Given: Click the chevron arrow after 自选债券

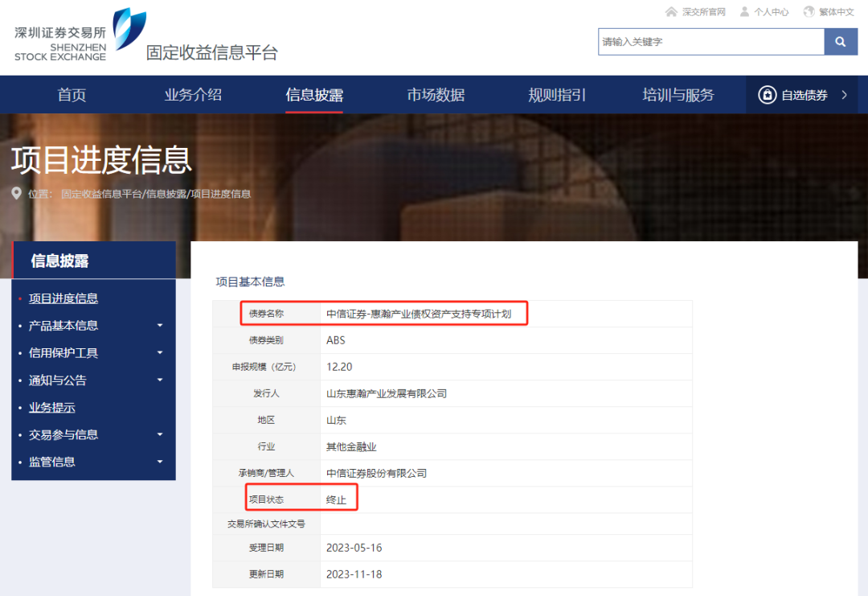Looking at the screenshot, I should (x=844, y=95).
